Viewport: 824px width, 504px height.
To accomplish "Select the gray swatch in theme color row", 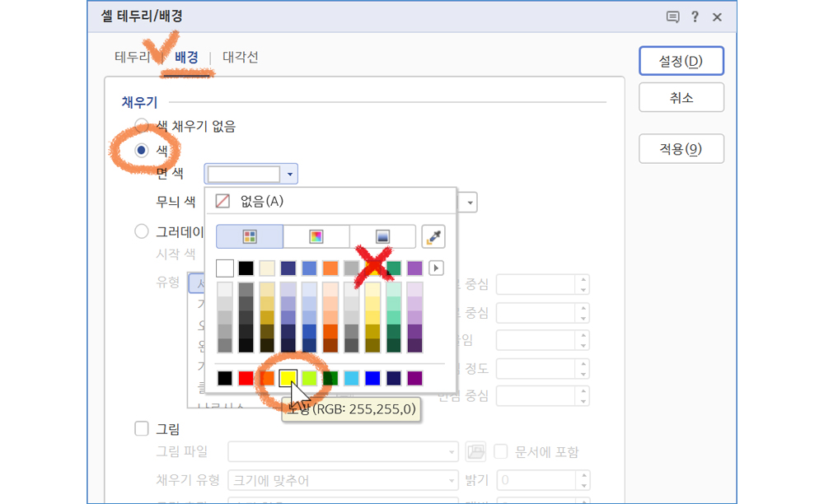I will click(x=352, y=268).
